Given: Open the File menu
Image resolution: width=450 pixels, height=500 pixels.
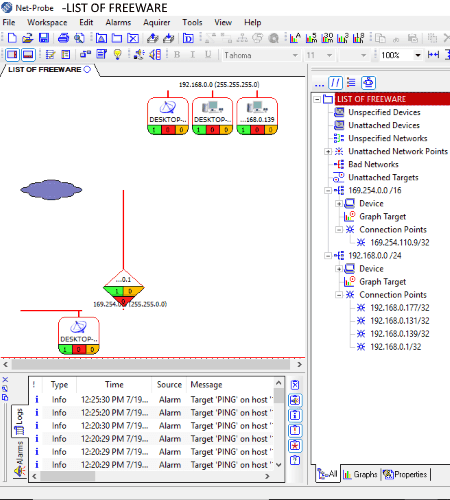Looking at the screenshot, I should (x=9, y=22).
